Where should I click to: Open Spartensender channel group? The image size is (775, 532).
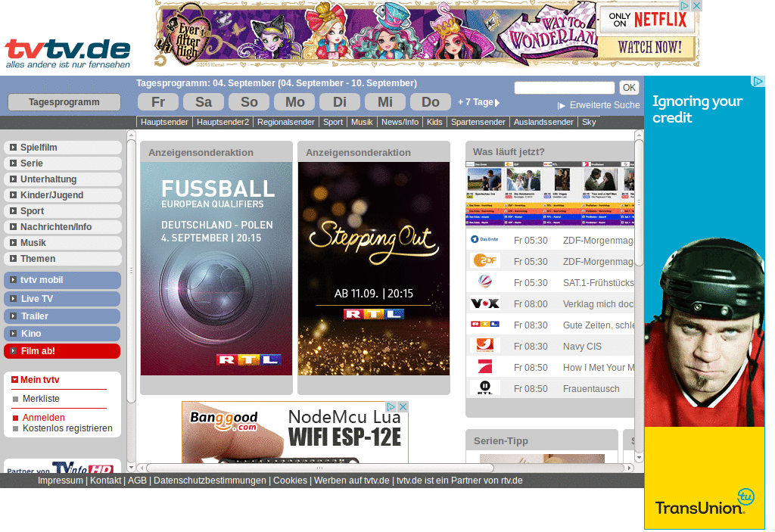tap(478, 122)
